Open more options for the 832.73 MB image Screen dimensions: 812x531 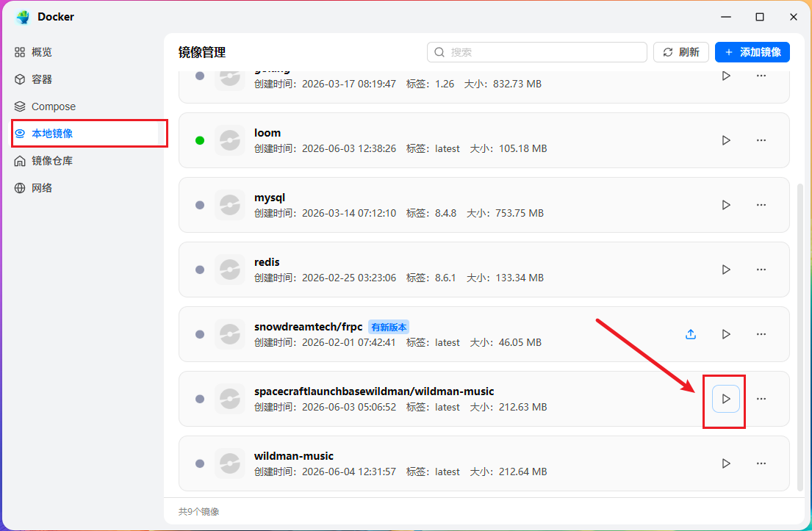[761, 76]
